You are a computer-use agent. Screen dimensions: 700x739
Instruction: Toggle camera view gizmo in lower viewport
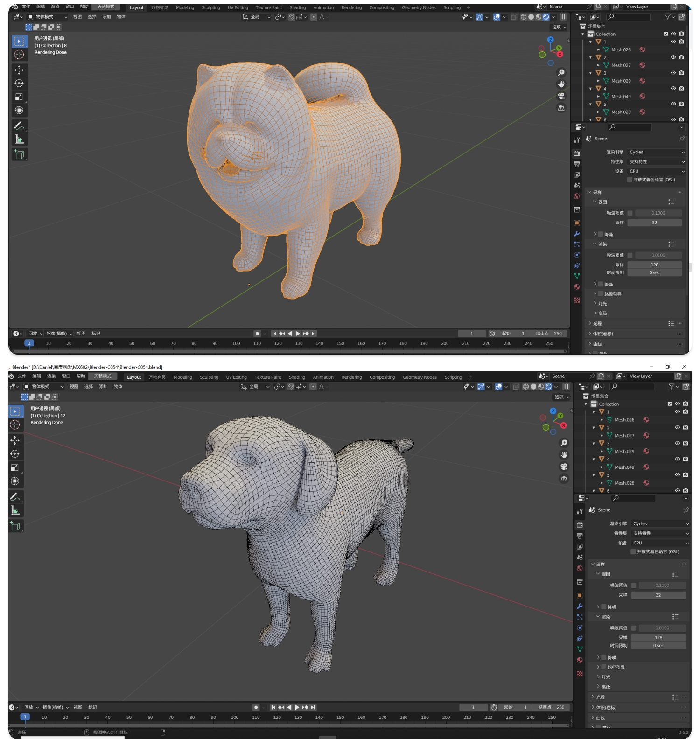click(x=564, y=467)
